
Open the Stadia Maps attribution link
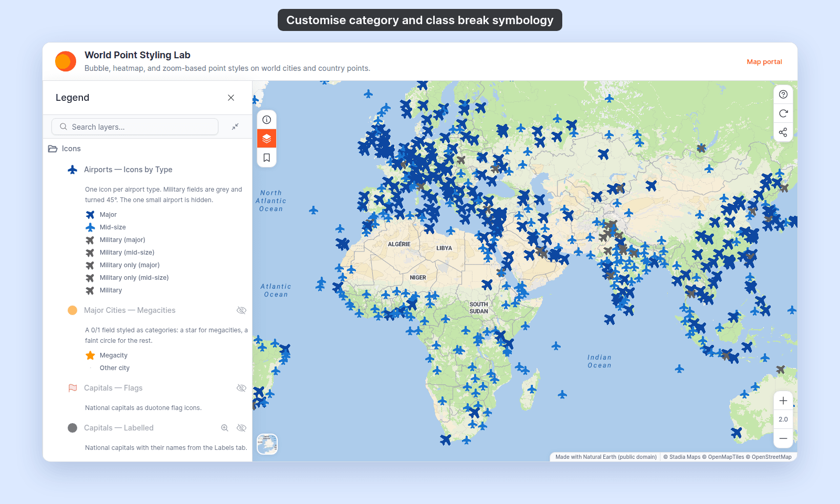681,457
